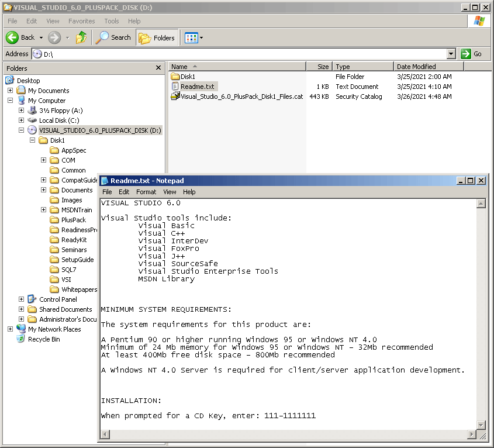Screen dimensions: 494x448
Task: Open the File menu in Notepad
Action: [x=107, y=192]
